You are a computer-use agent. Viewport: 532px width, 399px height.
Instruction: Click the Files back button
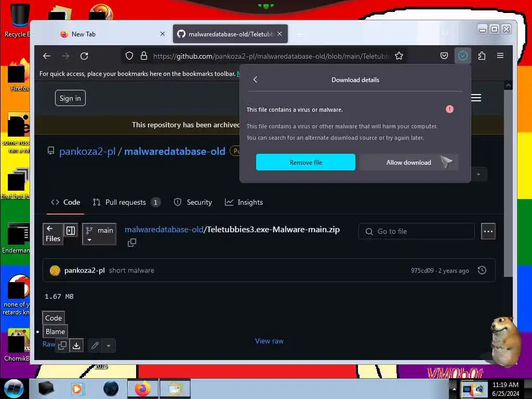pos(53,234)
